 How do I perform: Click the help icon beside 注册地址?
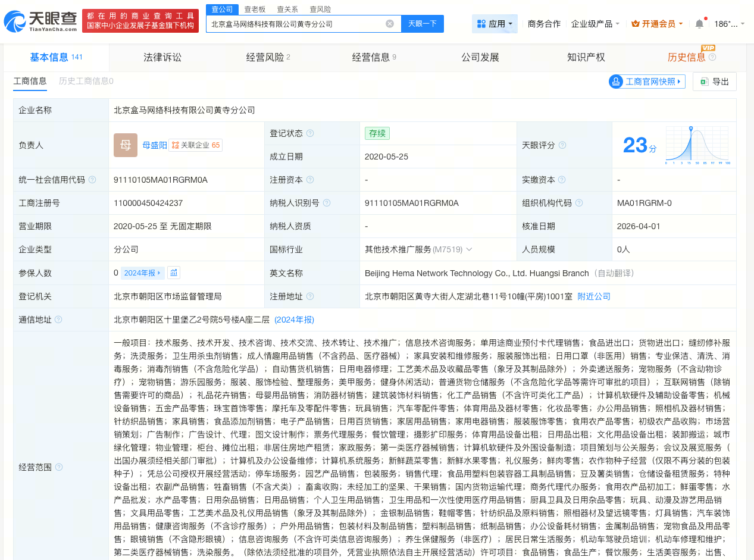coord(310,296)
